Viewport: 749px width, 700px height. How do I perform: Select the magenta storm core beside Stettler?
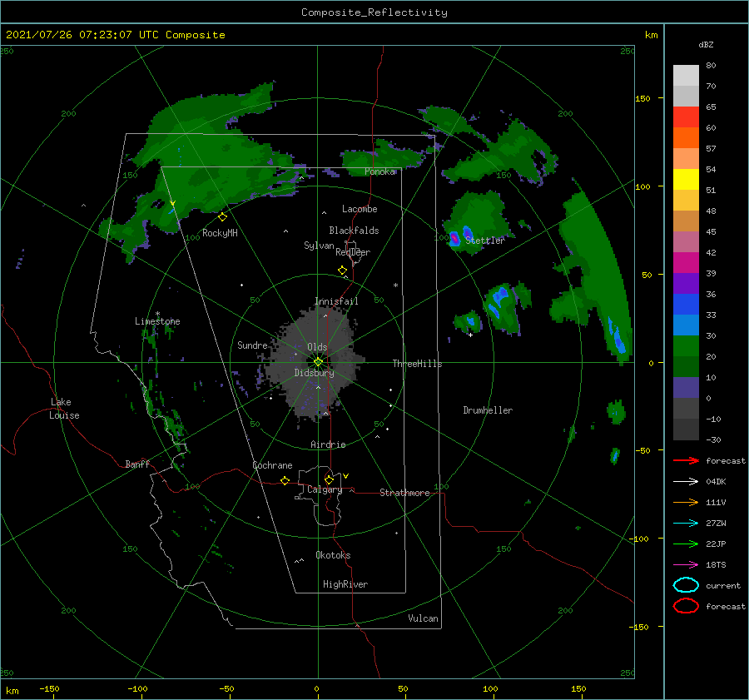(x=454, y=237)
